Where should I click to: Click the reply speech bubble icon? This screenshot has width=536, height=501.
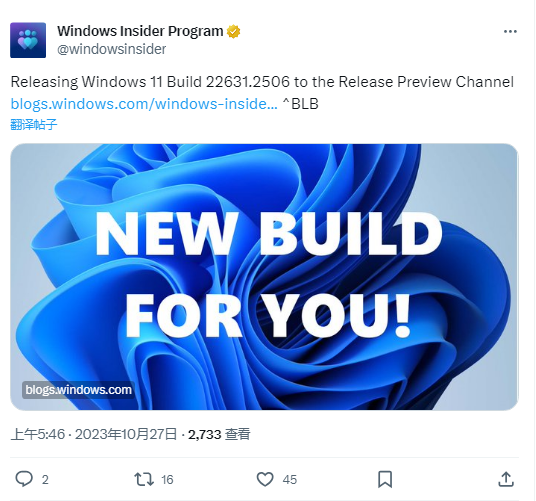[24, 479]
